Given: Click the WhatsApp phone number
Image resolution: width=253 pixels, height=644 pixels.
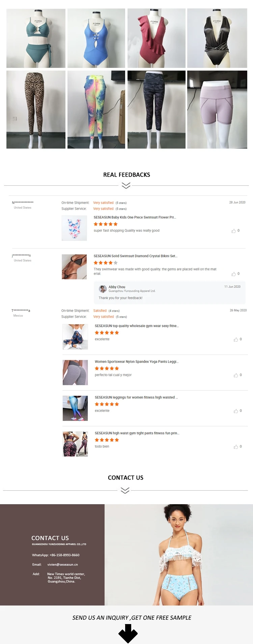Looking at the screenshot, I should 64,555.
